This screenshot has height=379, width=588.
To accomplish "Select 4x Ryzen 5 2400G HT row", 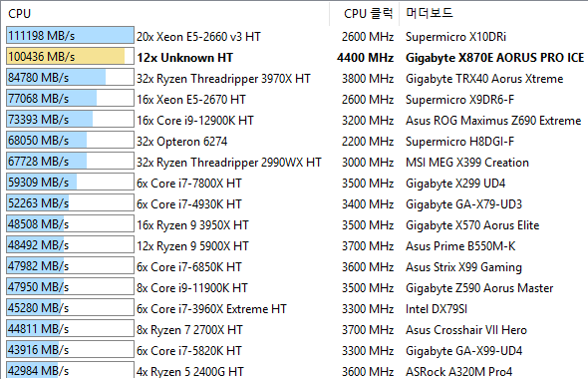I will pyautogui.click(x=189, y=372).
